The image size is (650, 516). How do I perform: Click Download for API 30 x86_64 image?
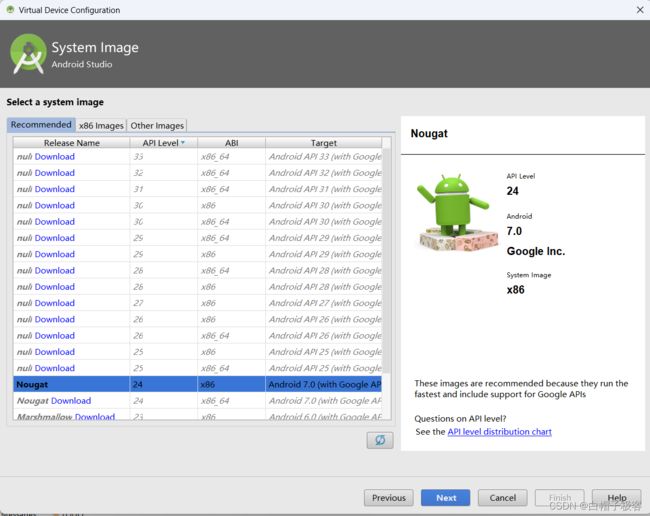[x=55, y=222]
